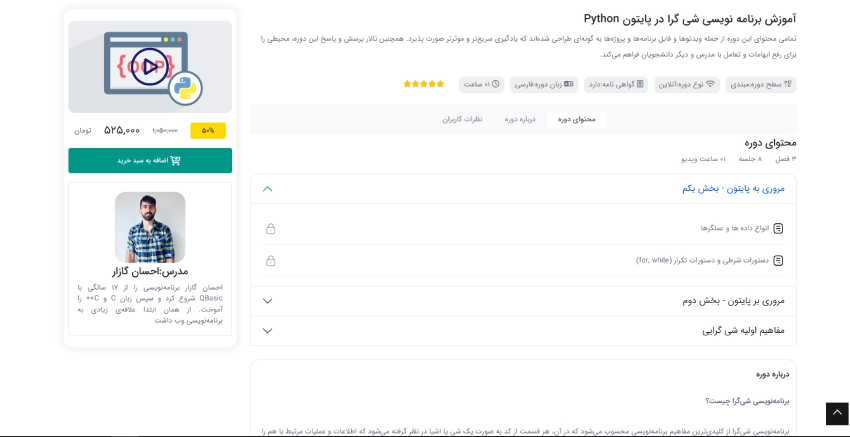Click the lock icon for انواع داده ها lesson
Image resolution: width=850 pixels, height=437 pixels.
[271, 229]
